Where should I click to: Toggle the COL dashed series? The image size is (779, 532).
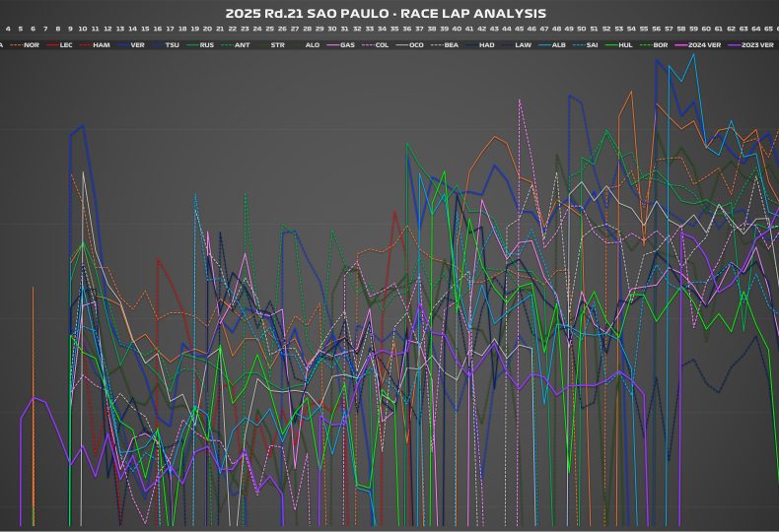[x=381, y=45]
